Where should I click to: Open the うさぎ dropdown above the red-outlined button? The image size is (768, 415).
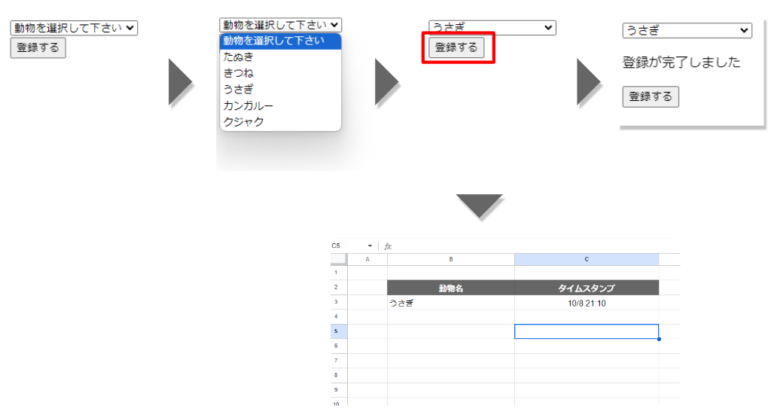491,28
